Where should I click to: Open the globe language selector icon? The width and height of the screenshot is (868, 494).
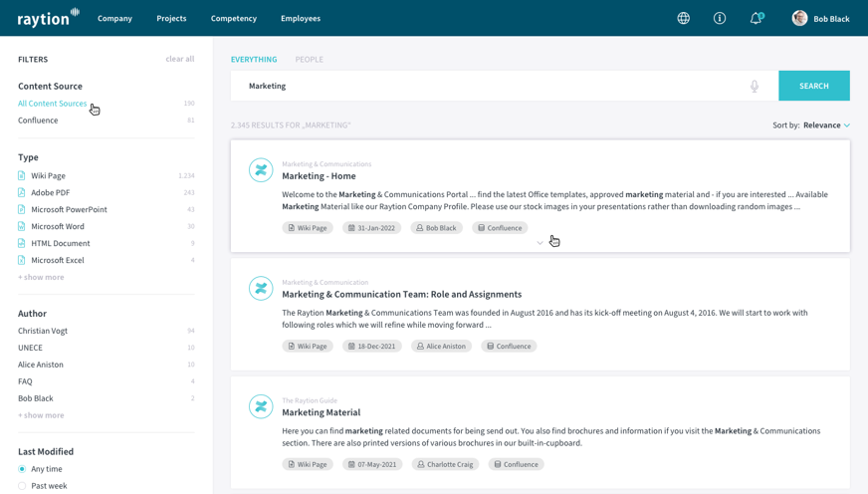(x=684, y=18)
